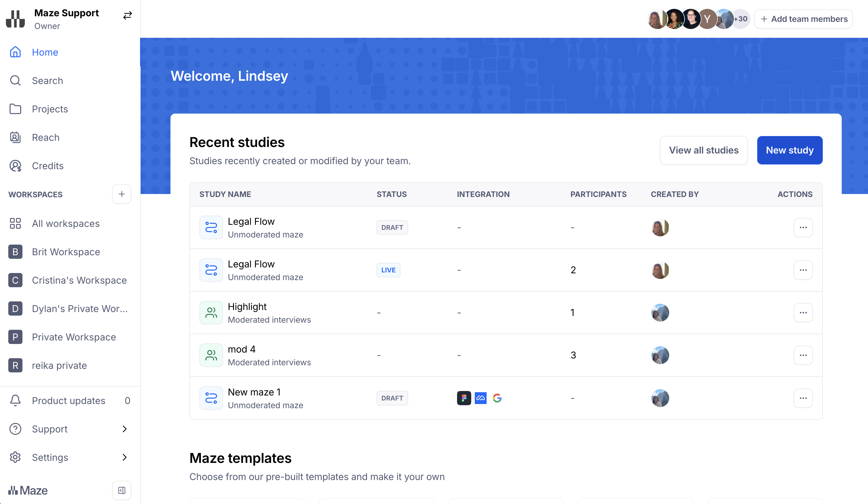Select Projects in the sidebar

click(x=50, y=109)
